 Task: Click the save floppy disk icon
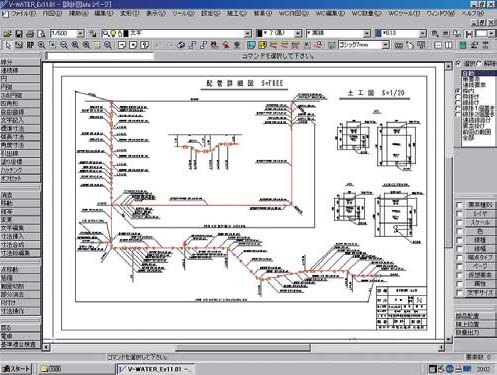pyautogui.click(x=19, y=34)
